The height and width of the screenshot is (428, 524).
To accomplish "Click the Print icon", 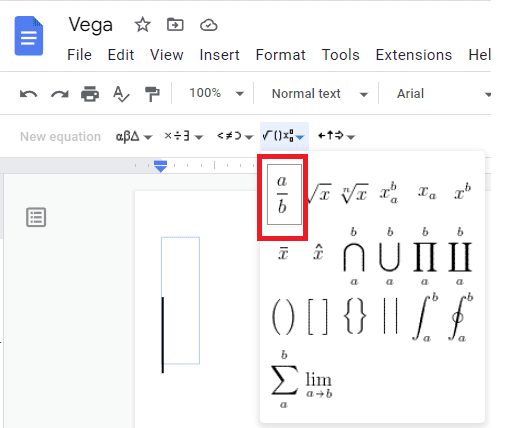I will (x=90, y=94).
